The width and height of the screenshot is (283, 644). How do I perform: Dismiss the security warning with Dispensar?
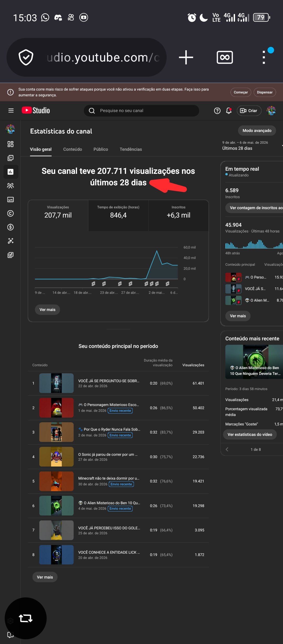[265, 92]
